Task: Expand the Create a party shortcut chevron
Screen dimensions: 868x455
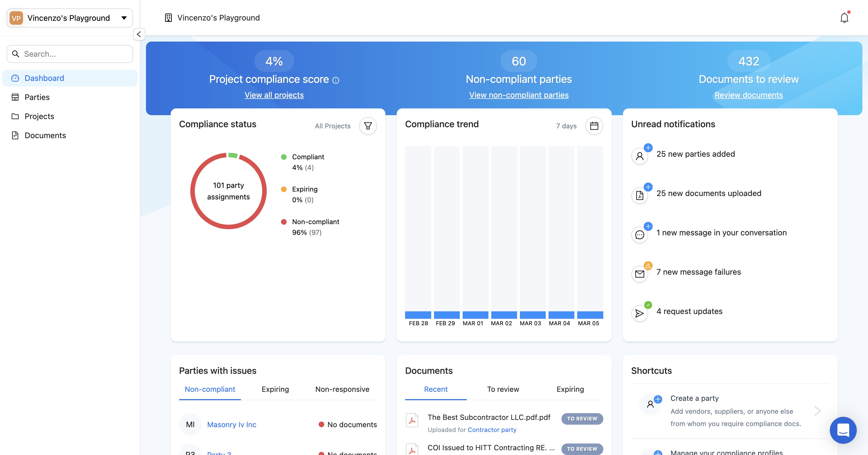Action: point(817,411)
